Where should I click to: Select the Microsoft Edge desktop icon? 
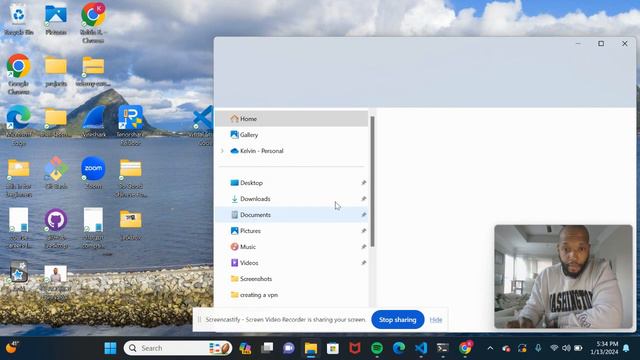[x=18, y=125]
